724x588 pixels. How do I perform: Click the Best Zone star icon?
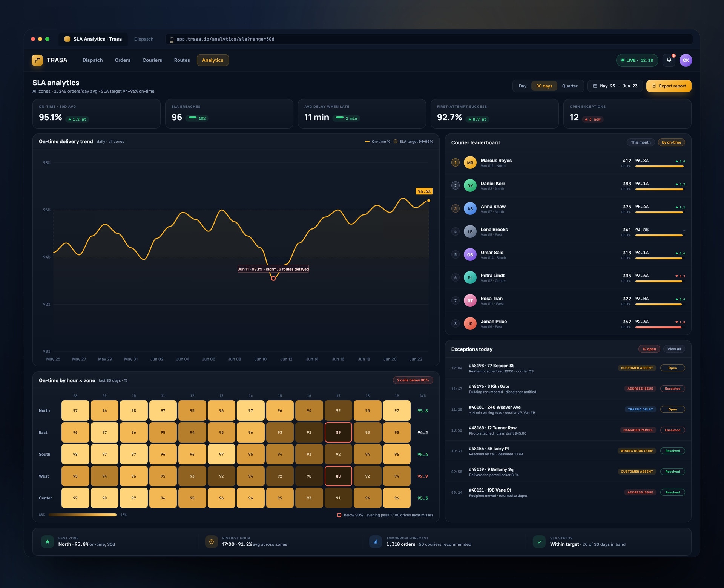47,542
